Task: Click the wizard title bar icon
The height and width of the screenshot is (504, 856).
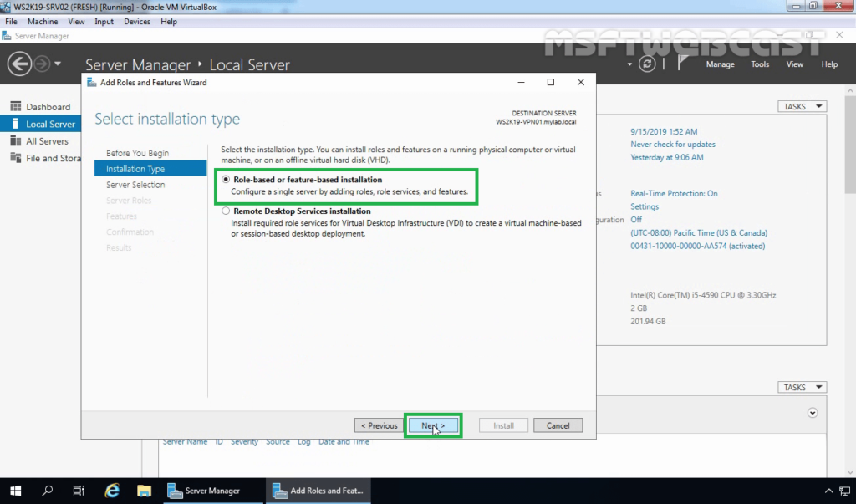Action: (92, 83)
